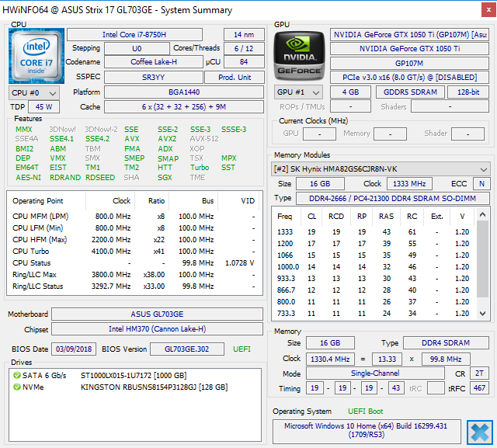Image resolution: width=497 pixels, height=448 pixels.
Task: Click the cache 6 x (32 + 32 + 256) + 9M field
Action: point(184,107)
